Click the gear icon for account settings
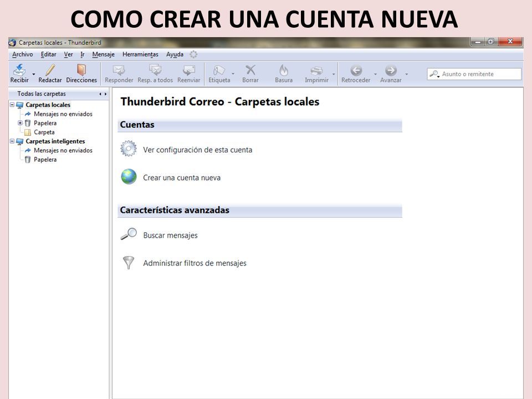This screenshot has height=399, width=532. [129, 149]
